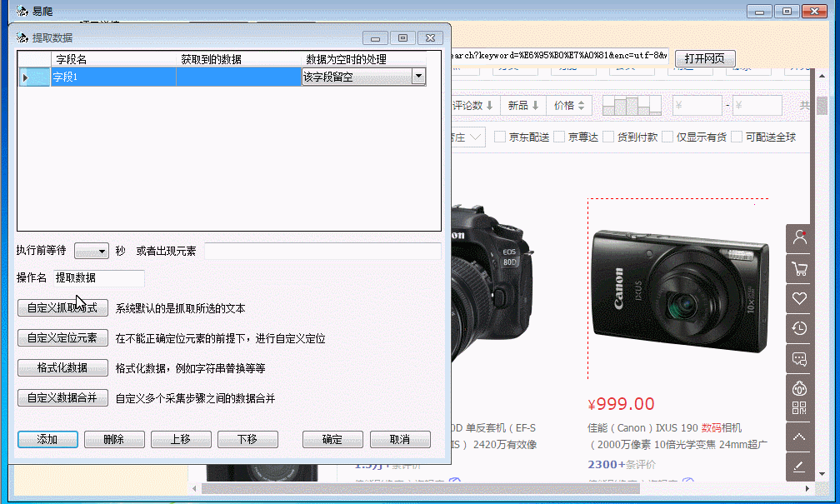Expand the 执行前等待 seconds dropdown
Viewport: 840px width, 504px height.
pyautogui.click(x=102, y=251)
